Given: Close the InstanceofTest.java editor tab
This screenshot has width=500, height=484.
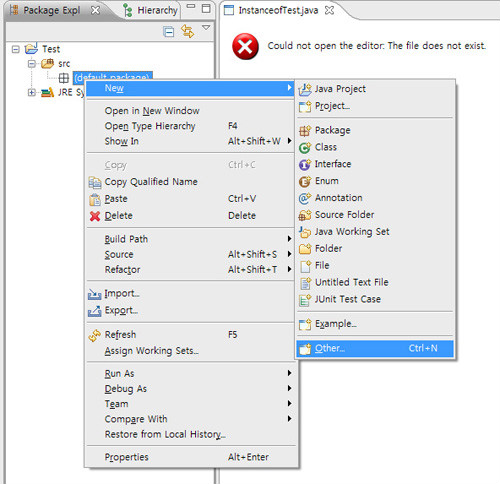Looking at the screenshot, I should click(x=329, y=10).
